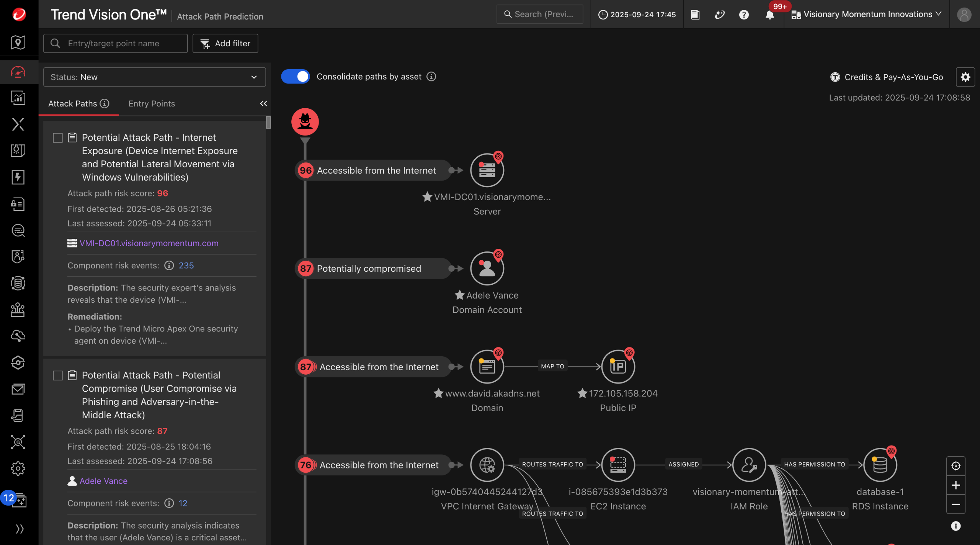Open the notifications bell icon
Image resolution: width=980 pixels, height=545 pixels.
click(769, 15)
